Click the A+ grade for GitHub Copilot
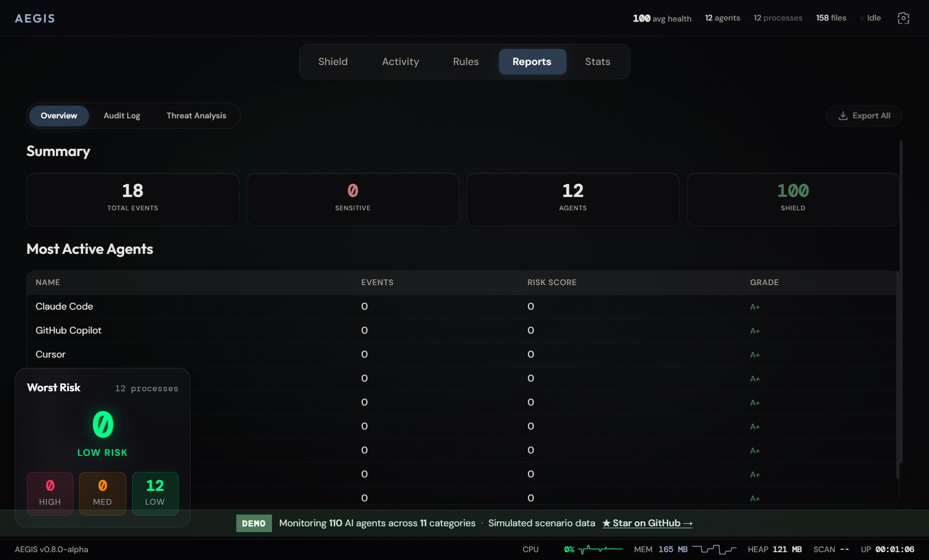This screenshot has width=929, height=560. (x=755, y=331)
